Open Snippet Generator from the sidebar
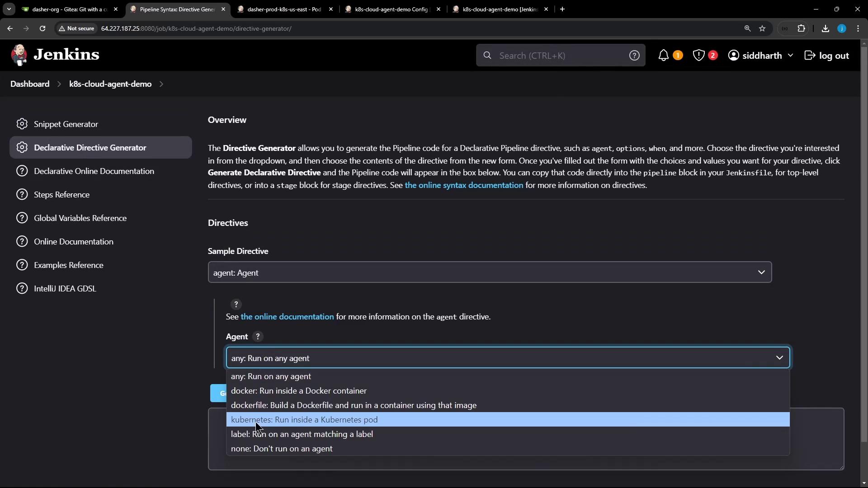This screenshot has width=868, height=488. point(66,124)
